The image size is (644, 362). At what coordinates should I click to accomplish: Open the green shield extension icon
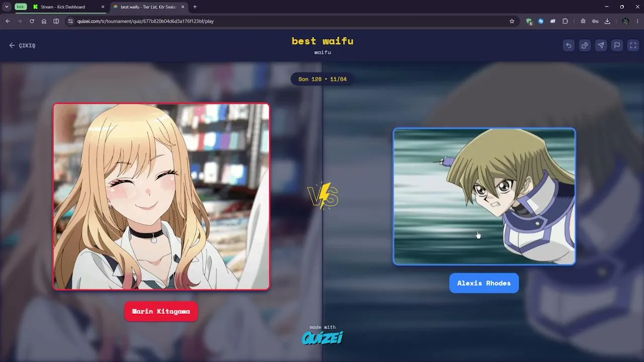[x=529, y=21]
